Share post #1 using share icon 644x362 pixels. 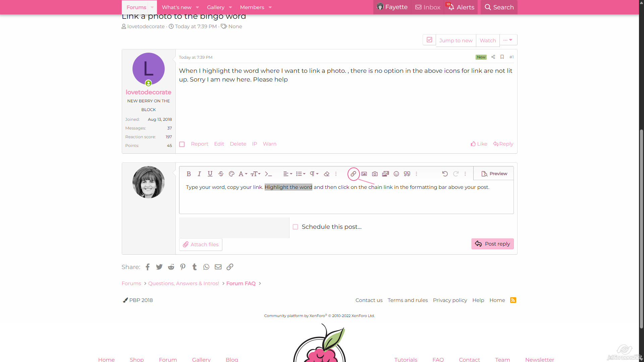tap(493, 57)
